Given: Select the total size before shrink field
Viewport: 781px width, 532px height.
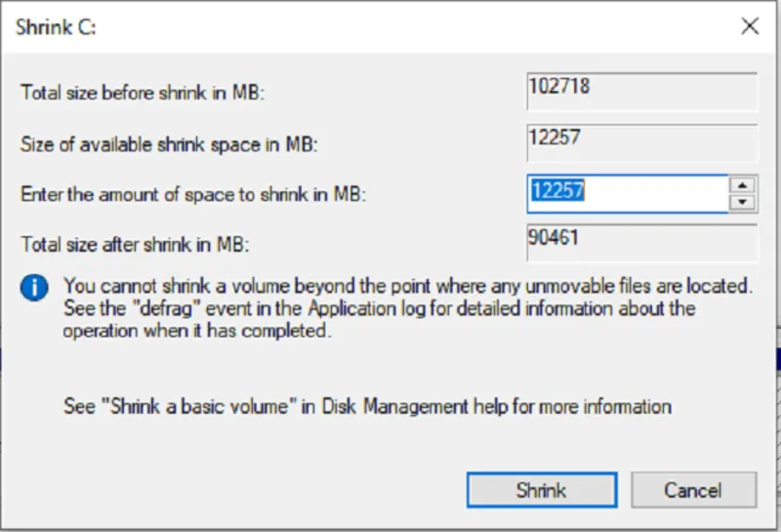Looking at the screenshot, I should point(641,93).
